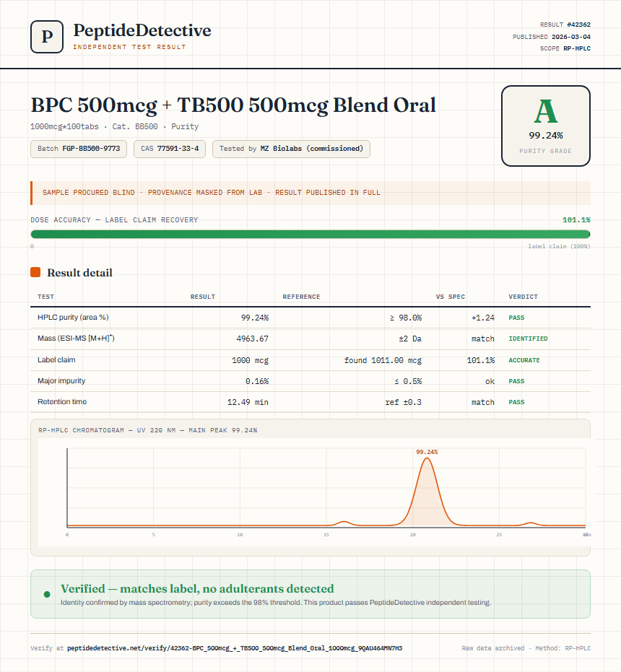Select the HPLC purity (area %) row label
Image resolution: width=621 pixels, height=672 pixels.
click(73, 318)
